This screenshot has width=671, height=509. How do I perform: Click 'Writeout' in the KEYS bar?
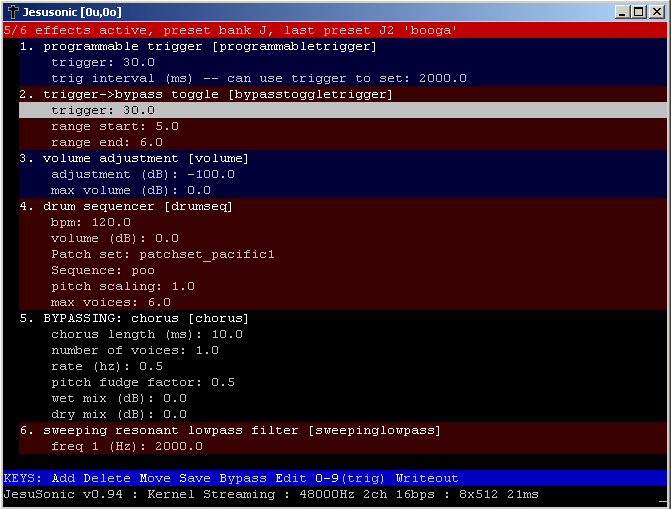pyautogui.click(x=427, y=478)
